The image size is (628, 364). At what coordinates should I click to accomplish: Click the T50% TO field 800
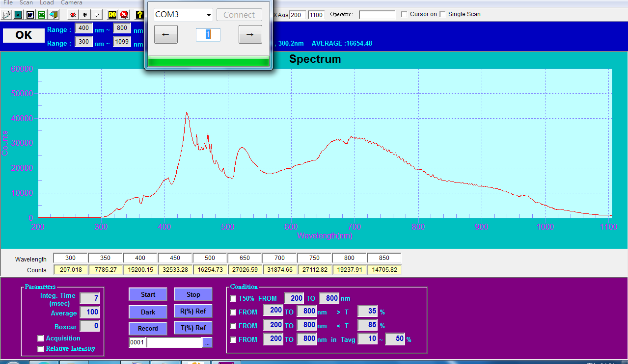329,298
